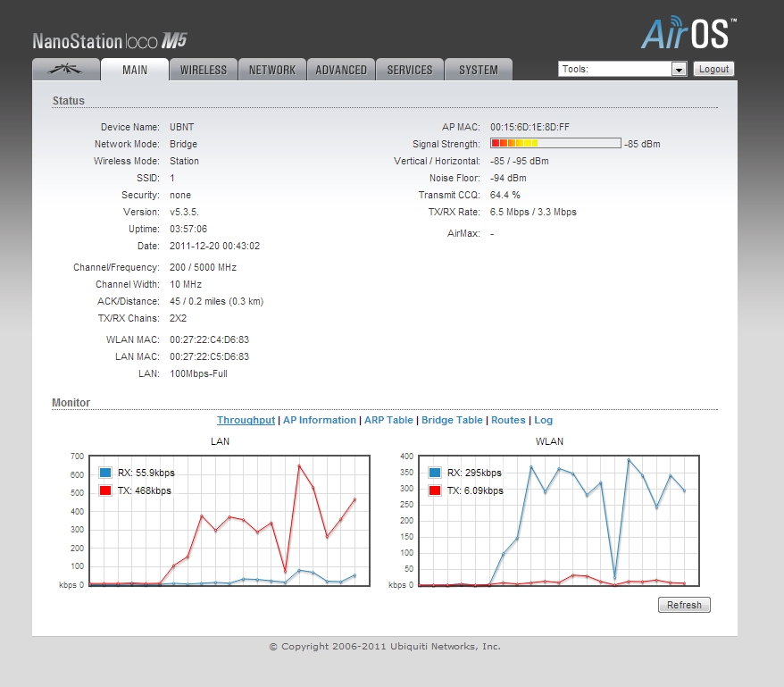The width and height of the screenshot is (784, 687).
Task: Click the NanoStation loco M5 logo
Action: click(x=110, y=41)
